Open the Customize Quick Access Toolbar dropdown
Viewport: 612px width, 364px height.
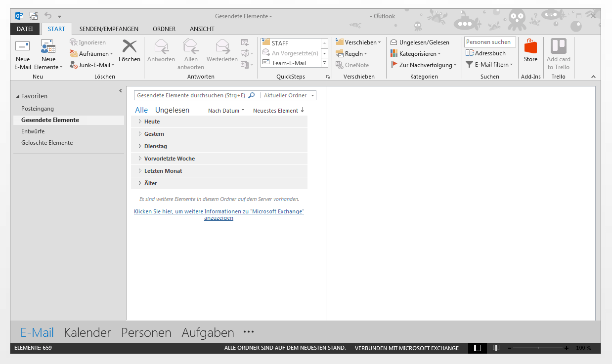coord(60,16)
